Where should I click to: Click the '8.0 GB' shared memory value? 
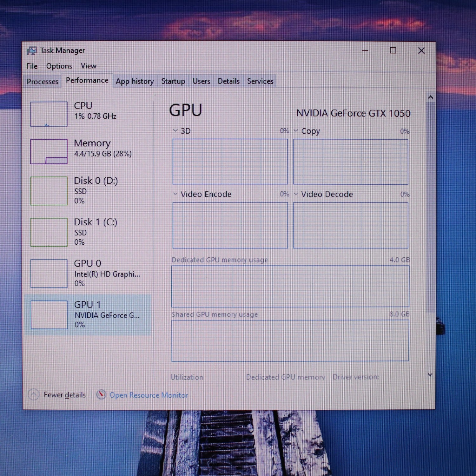[x=400, y=314]
